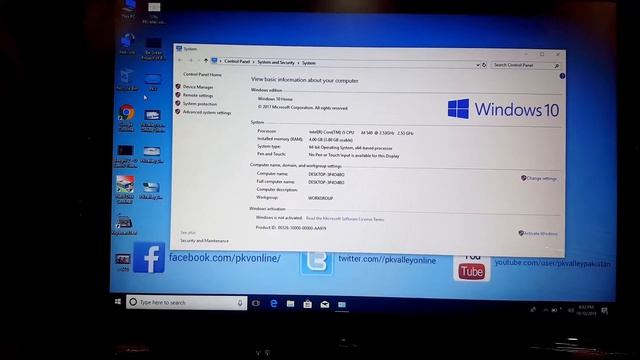Click the Windows 10 logo

(x=503, y=109)
